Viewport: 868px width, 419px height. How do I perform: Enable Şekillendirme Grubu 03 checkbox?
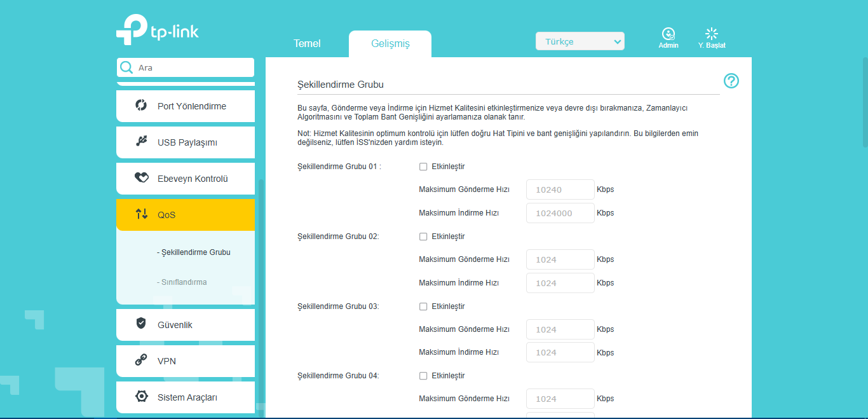[x=423, y=306]
